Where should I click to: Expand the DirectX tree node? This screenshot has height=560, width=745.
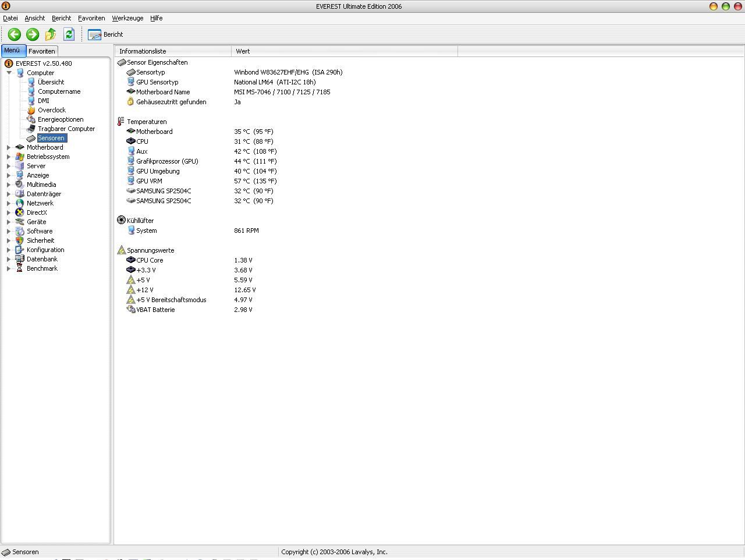tap(9, 212)
